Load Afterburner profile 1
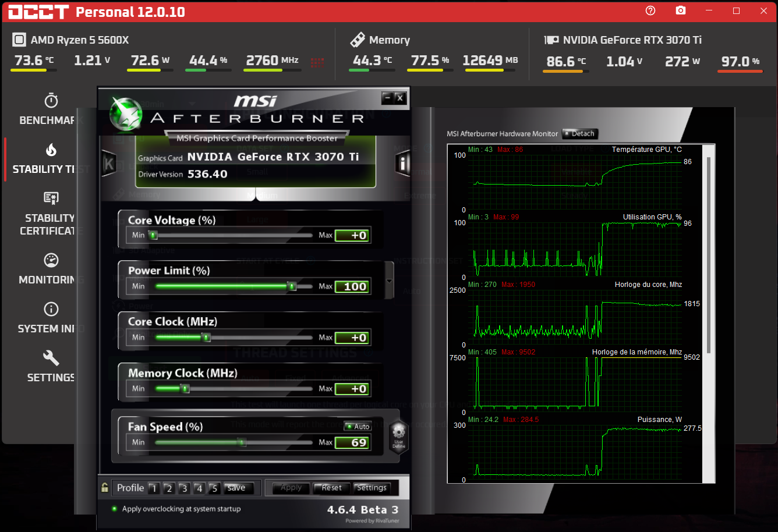778x532 pixels. 153,488
